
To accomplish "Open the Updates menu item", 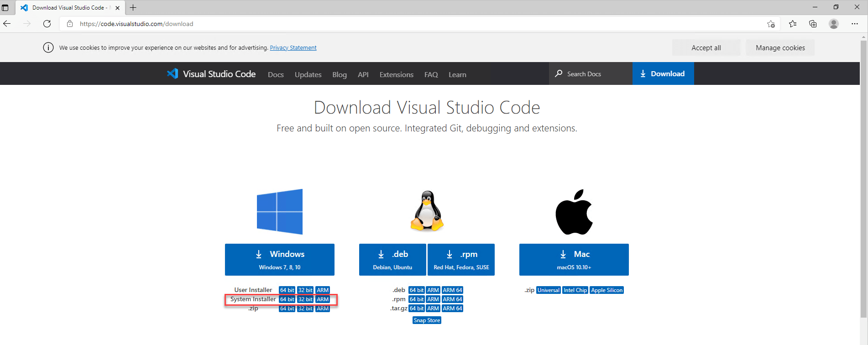I will pos(308,74).
